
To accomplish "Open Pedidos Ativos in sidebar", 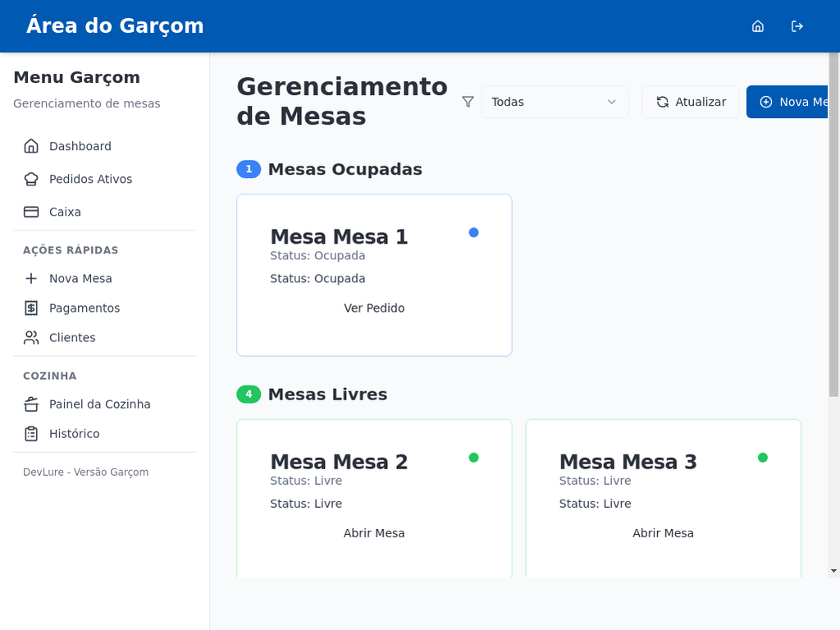I will tap(90, 179).
